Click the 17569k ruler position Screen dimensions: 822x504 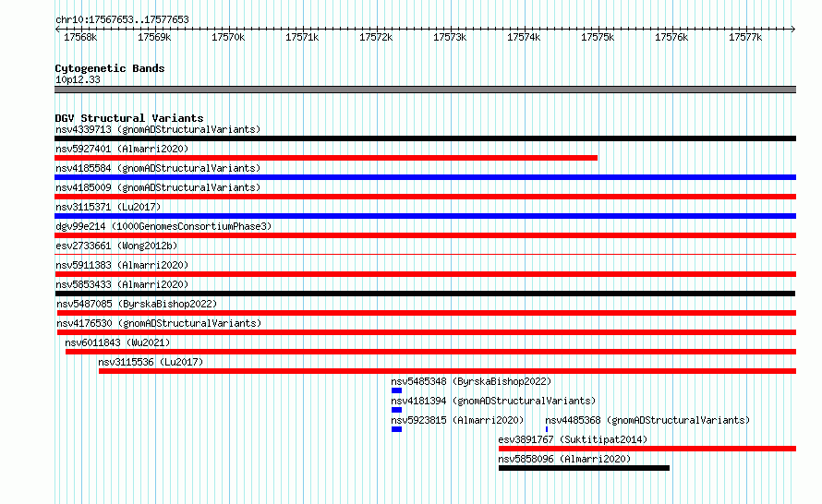pyautogui.click(x=154, y=37)
